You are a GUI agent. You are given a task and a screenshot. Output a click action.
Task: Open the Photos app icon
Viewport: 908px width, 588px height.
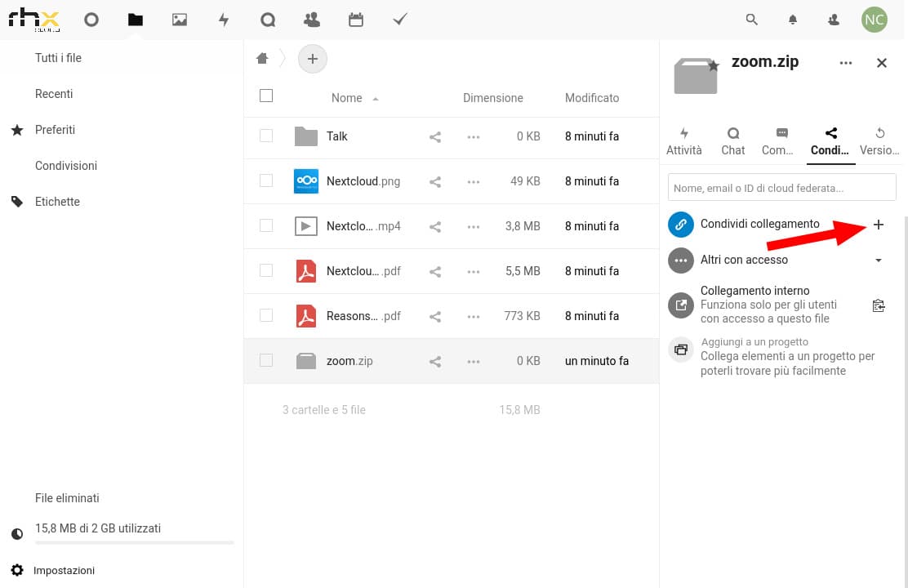click(180, 20)
